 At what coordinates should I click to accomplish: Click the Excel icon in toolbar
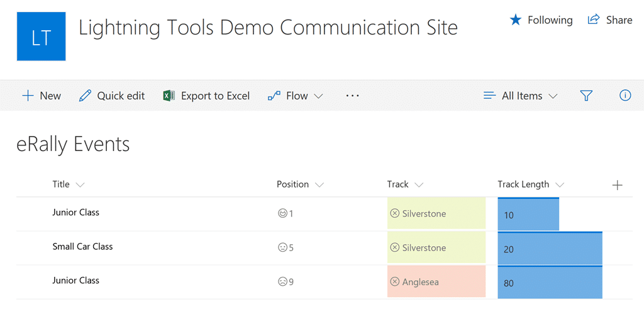pos(169,96)
